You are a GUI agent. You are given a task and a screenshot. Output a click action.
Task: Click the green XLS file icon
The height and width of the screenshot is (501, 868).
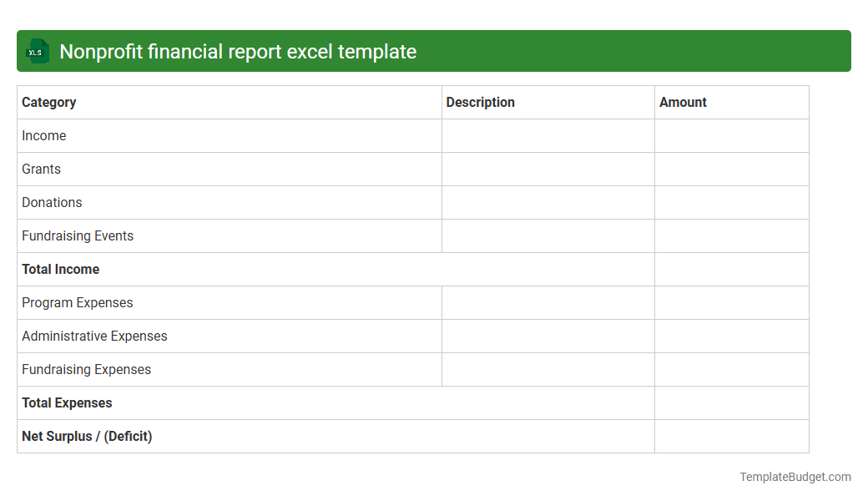coord(37,51)
